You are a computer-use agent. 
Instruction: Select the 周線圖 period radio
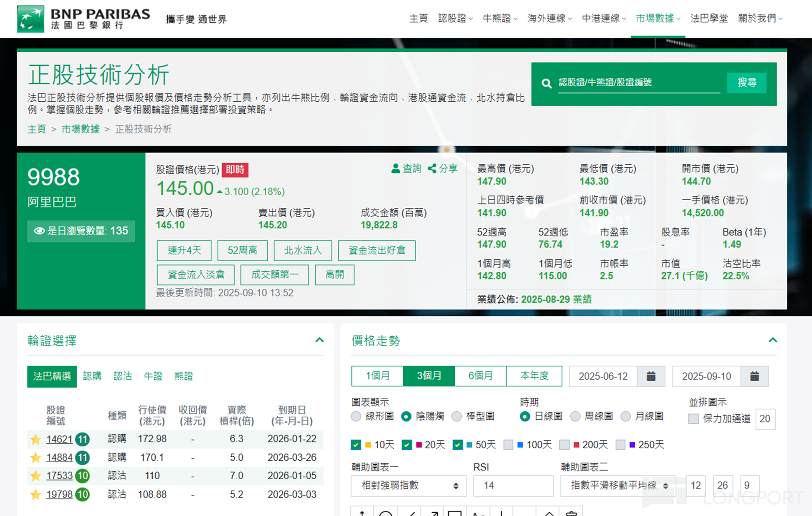click(x=575, y=417)
